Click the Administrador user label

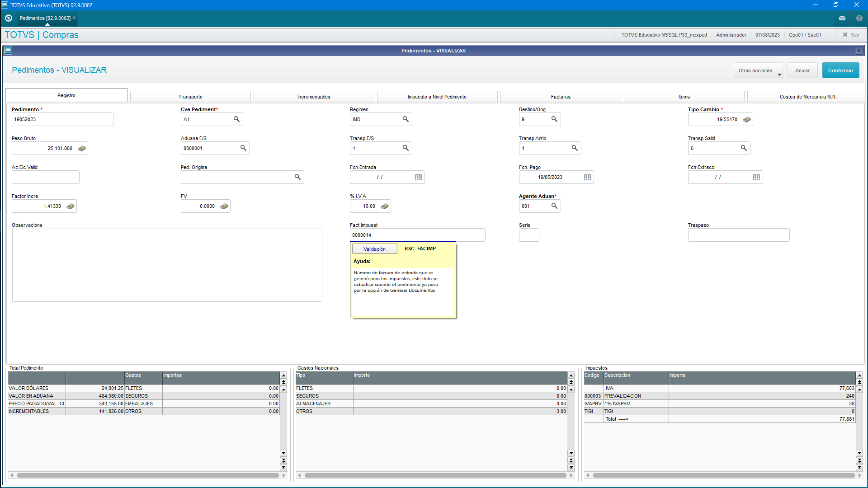[731, 35]
